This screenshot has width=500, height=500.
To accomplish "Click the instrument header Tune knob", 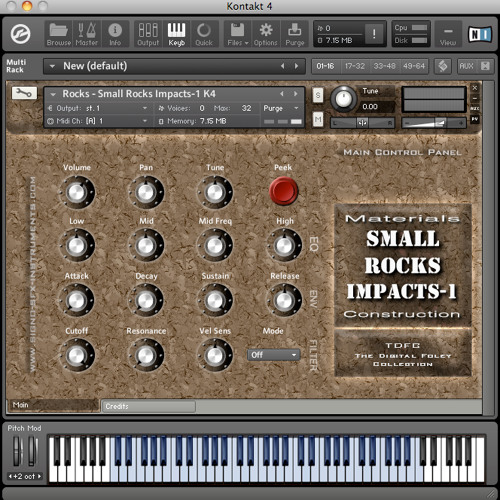I will tap(343, 99).
